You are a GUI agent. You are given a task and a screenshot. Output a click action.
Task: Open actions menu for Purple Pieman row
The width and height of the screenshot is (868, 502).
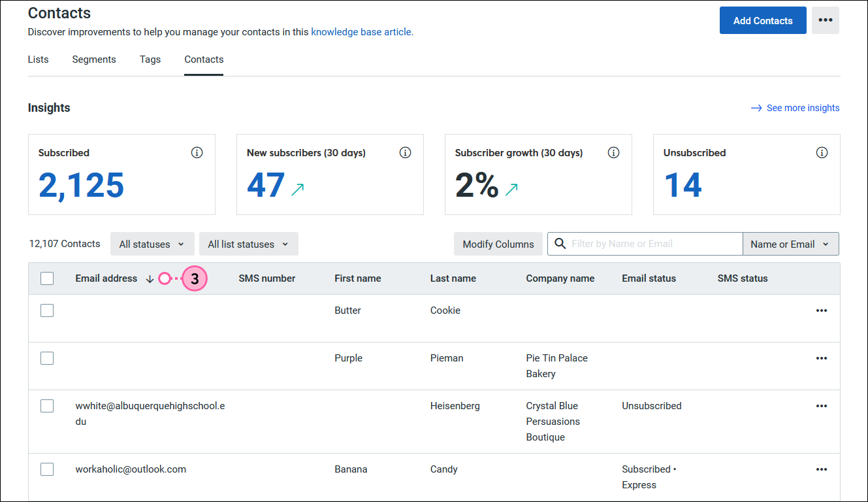pos(822,358)
